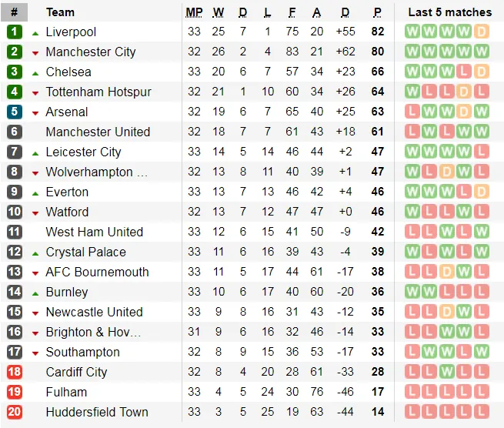Click the green up arrow beside Chelsea

[x=35, y=72]
